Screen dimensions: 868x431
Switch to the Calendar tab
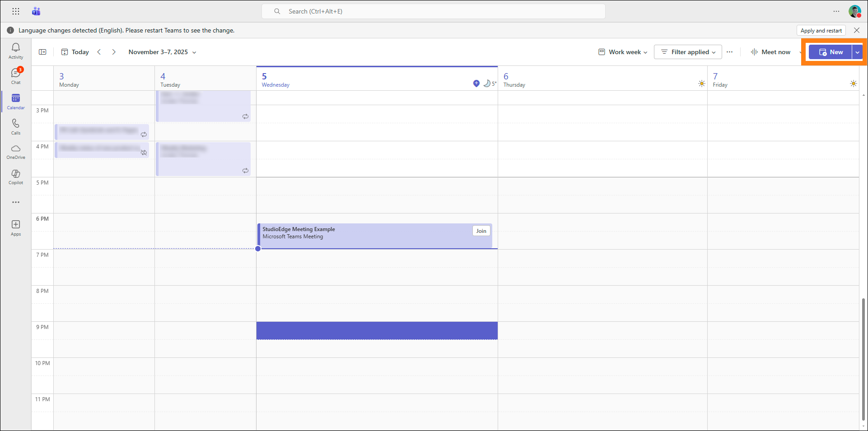[16, 101]
